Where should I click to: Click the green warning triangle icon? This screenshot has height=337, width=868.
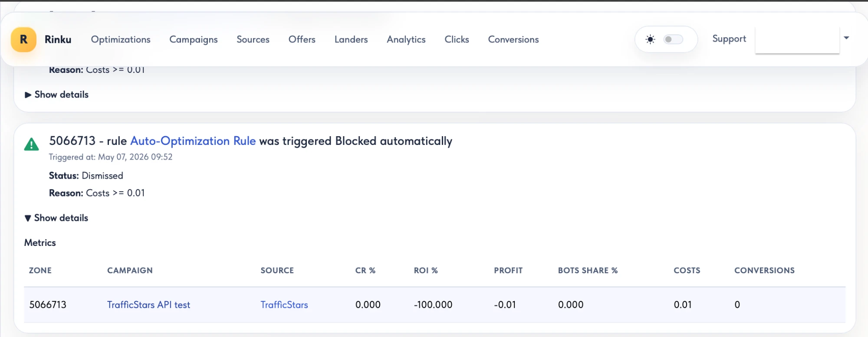click(x=31, y=144)
